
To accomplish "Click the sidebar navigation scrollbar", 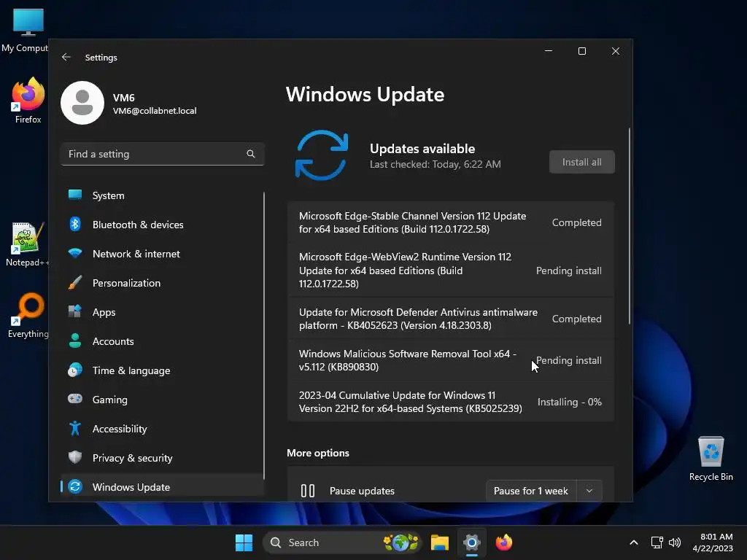I will tap(263, 335).
